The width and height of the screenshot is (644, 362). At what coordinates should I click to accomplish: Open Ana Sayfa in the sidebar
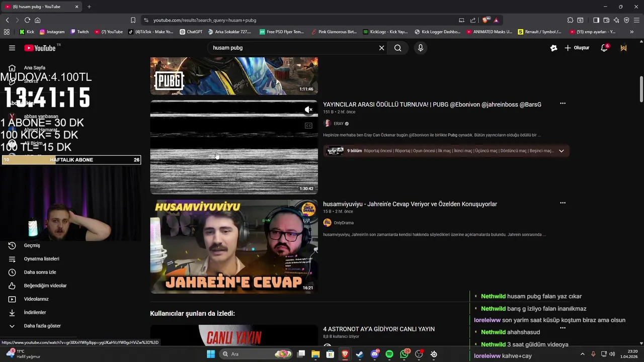coord(34,68)
